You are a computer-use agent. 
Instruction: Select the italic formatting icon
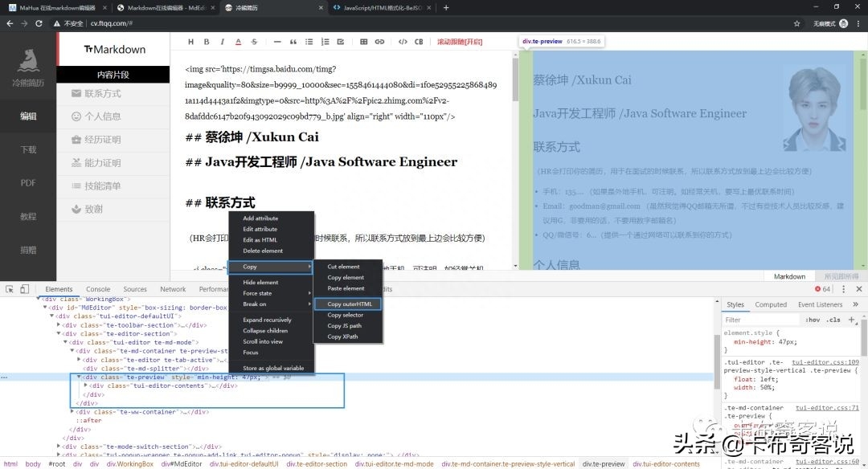click(x=222, y=42)
